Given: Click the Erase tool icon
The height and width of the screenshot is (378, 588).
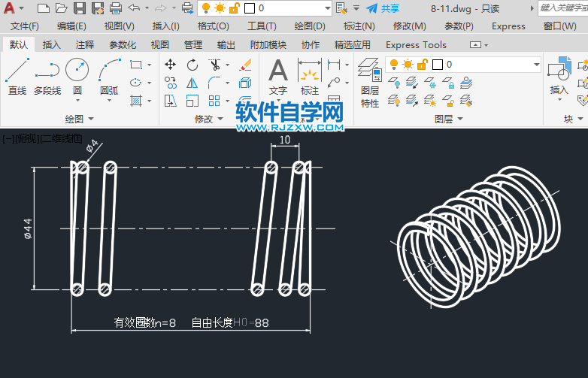Looking at the screenshot, I should click(x=245, y=65).
